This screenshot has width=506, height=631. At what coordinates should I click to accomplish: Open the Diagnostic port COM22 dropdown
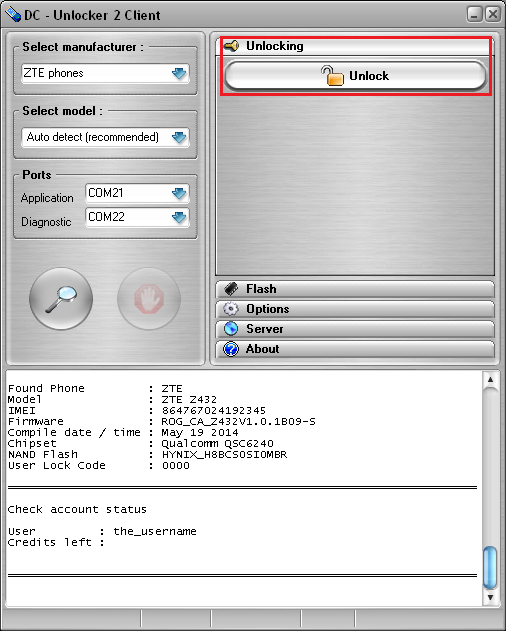pos(137,217)
